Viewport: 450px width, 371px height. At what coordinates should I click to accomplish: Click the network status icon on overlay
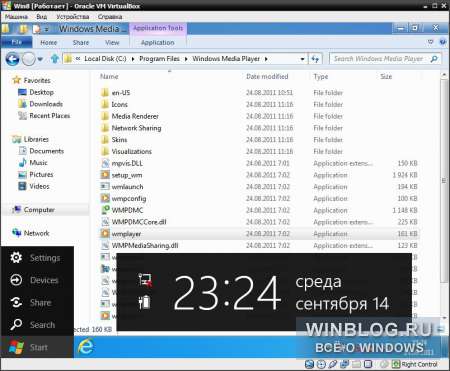pyautogui.click(x=145, y=280)
